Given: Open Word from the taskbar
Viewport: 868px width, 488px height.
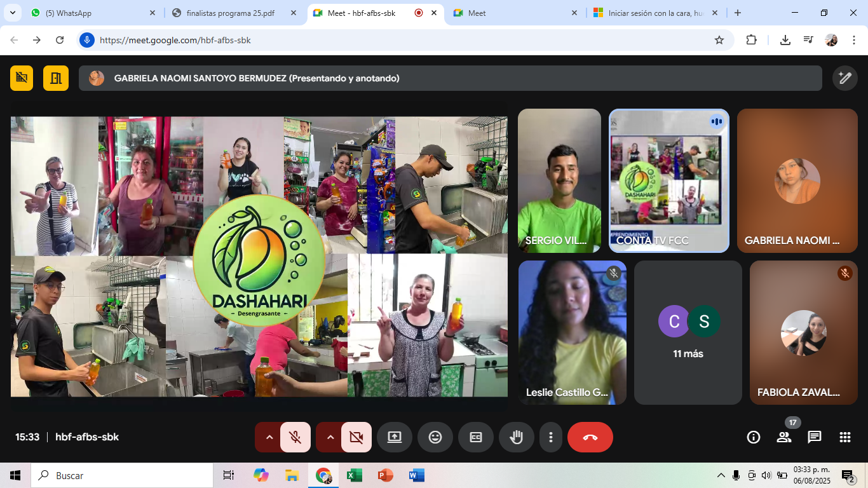Looking at the screenshot, I should pyautogui.click(x=416, y=475).
